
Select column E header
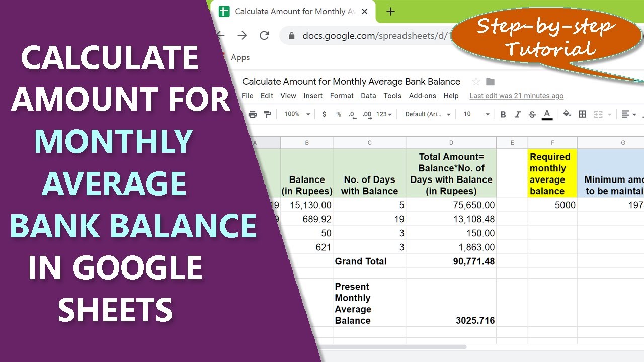tap(512, 143)
